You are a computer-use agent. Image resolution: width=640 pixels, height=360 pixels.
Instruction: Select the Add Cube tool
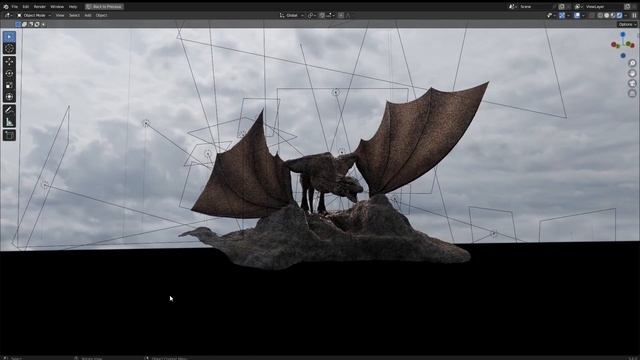click(x=9, y=135)
